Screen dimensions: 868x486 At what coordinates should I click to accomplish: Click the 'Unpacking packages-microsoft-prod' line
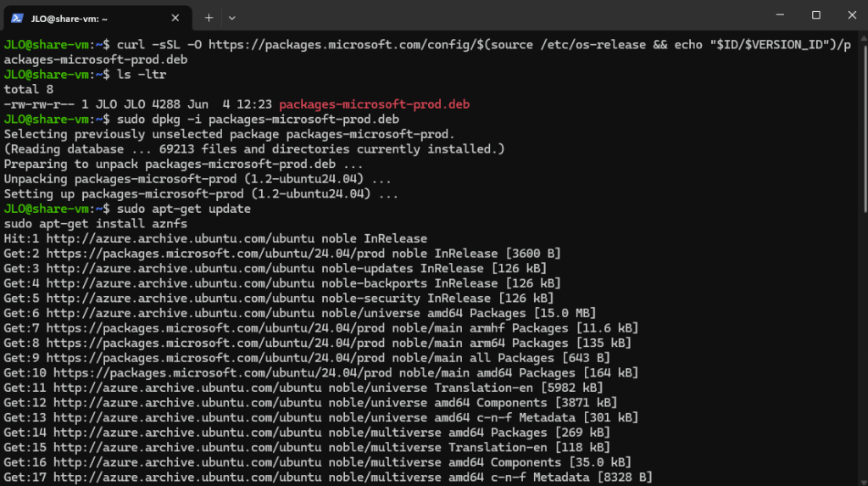pos(198,179)
